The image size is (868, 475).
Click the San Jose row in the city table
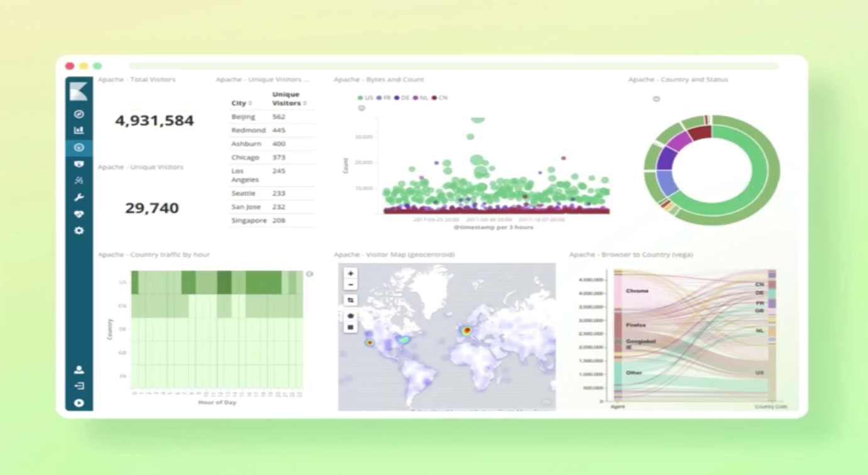click(272, 207)
